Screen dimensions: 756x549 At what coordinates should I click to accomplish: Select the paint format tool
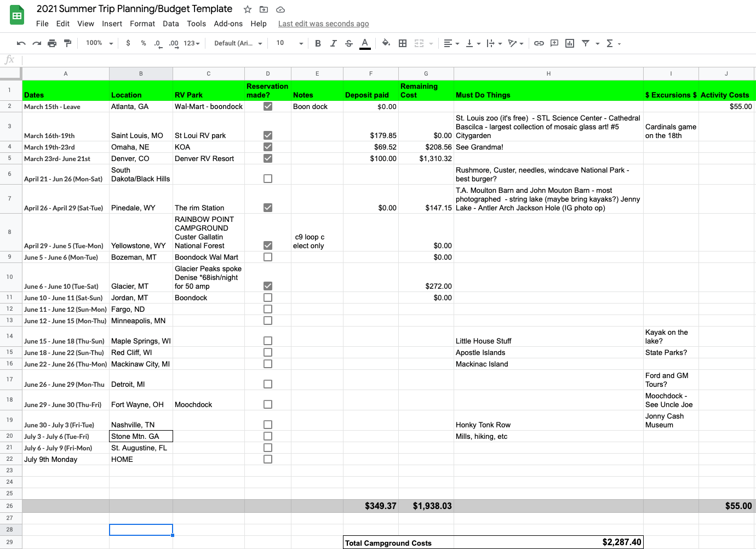click(67, 43)
